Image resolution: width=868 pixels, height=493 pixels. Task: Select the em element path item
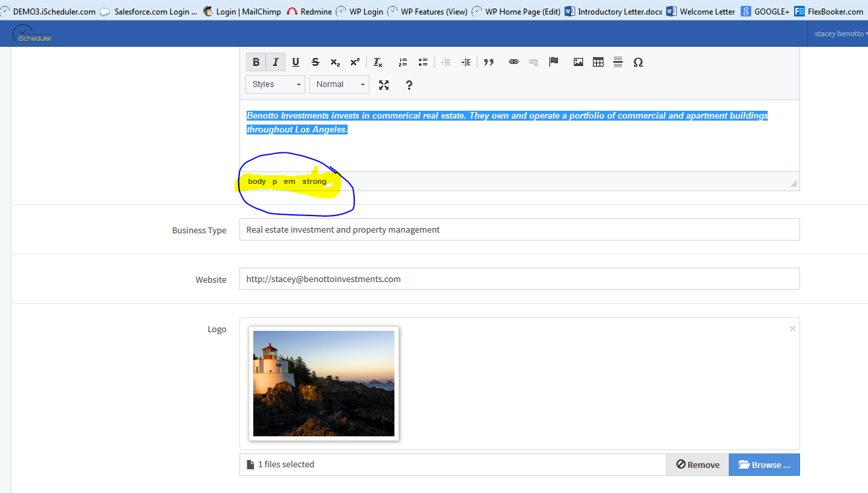click(290, 181)
